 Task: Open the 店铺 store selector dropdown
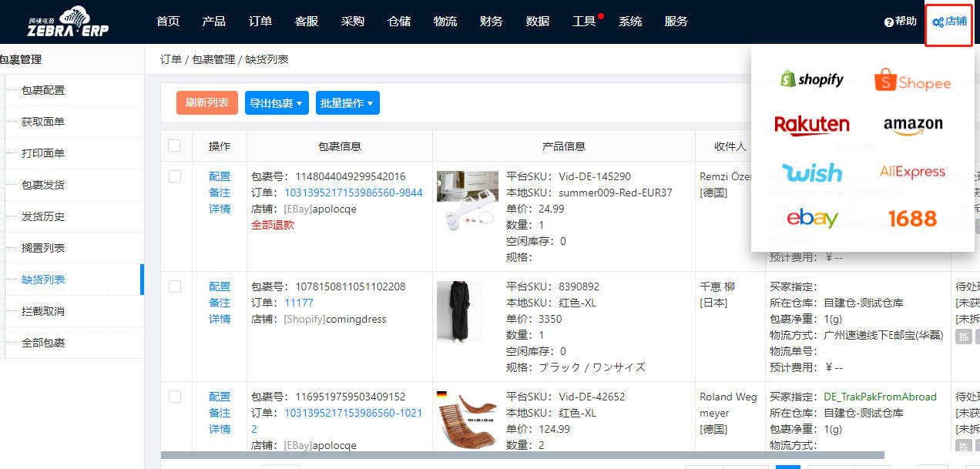point(948,23)
